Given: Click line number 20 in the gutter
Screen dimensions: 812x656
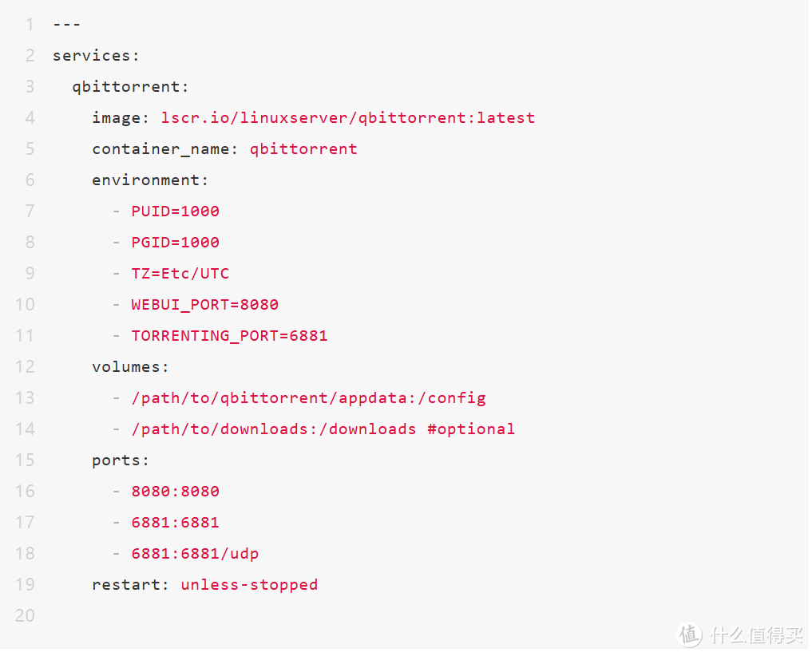Looking at the screenshot, I should click(x=26, y=616).
